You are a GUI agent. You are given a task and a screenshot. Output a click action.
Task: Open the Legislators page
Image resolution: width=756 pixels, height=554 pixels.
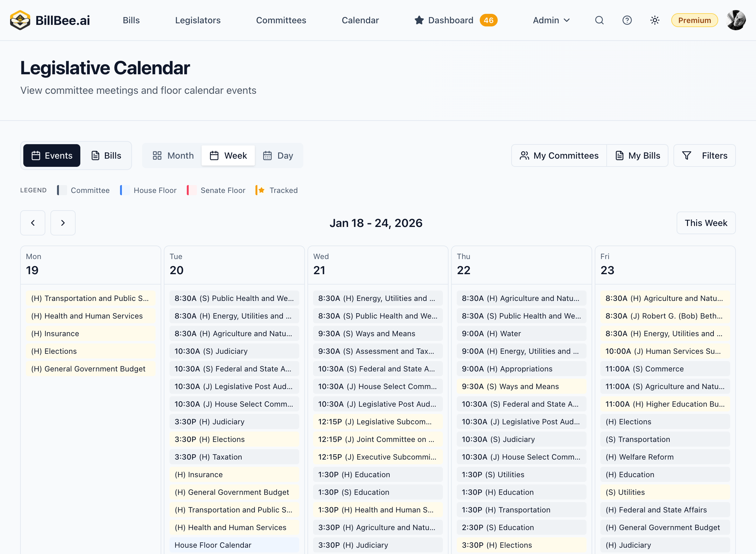coord(198,20)
